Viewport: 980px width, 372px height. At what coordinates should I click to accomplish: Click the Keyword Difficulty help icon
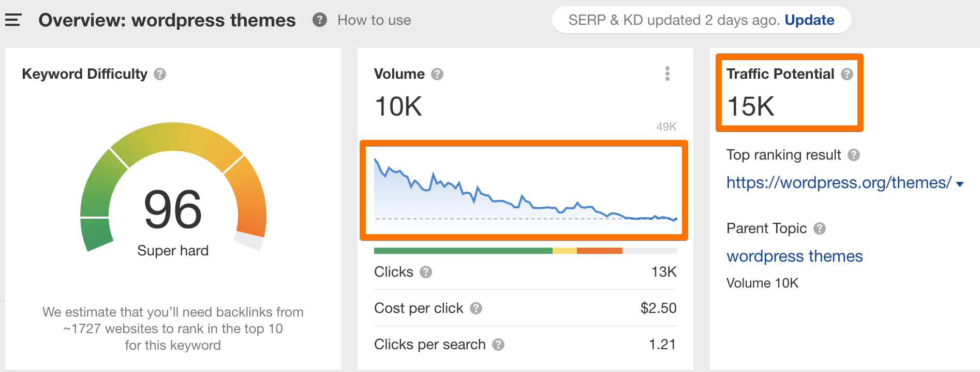(x=160, y=75)
